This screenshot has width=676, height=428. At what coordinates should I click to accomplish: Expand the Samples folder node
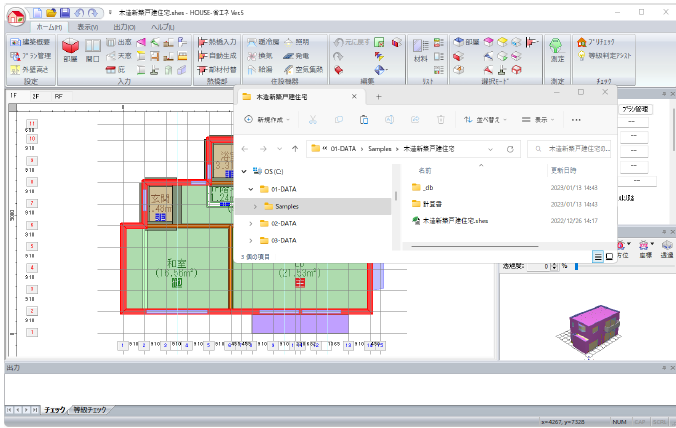click(255, 207)
